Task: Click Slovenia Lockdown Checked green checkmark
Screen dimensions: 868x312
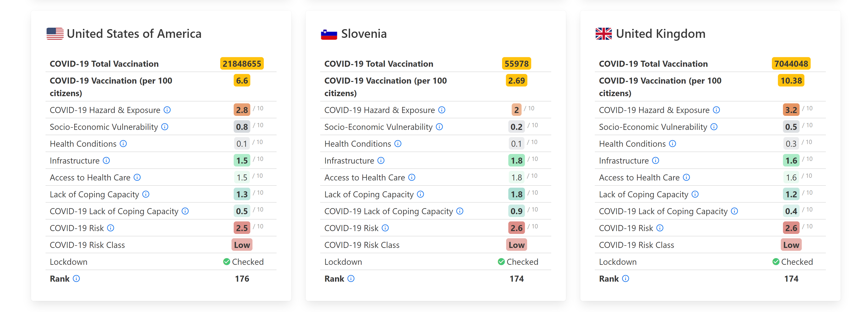Action: (x=501, y=261)
